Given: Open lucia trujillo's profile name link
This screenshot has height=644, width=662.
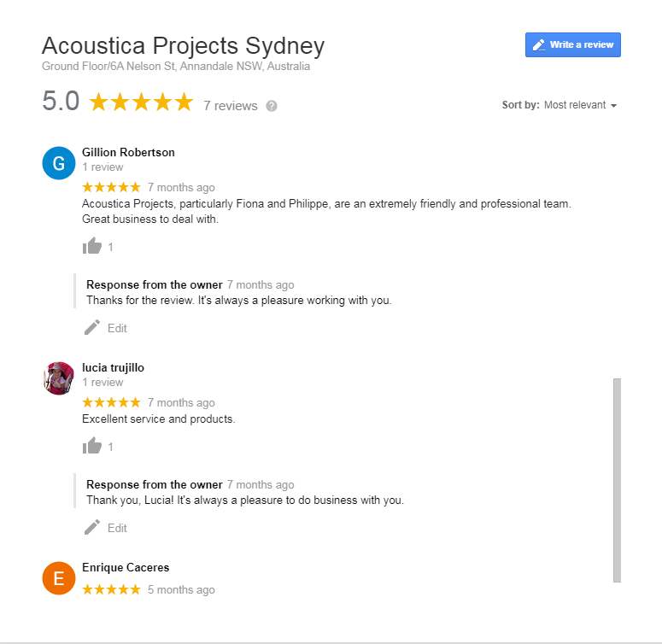Looking at the screenshot, I should click(x=113, y=368).
